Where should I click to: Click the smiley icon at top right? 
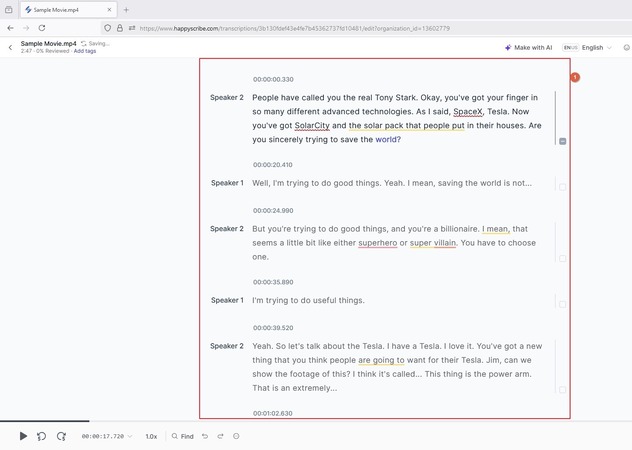627,48
